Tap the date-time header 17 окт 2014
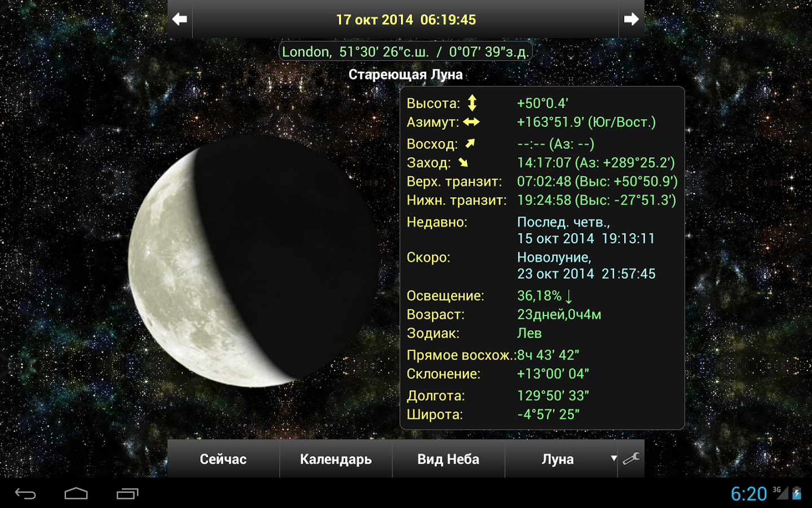This screenshot has width=812, height=508. [406, 19]
